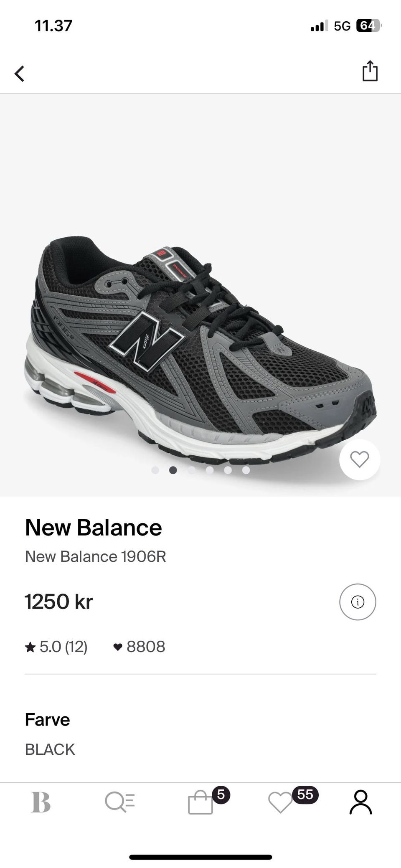
Task: Open the 5.0 (12) star rating reviews
Action: (x=56, y=647)
